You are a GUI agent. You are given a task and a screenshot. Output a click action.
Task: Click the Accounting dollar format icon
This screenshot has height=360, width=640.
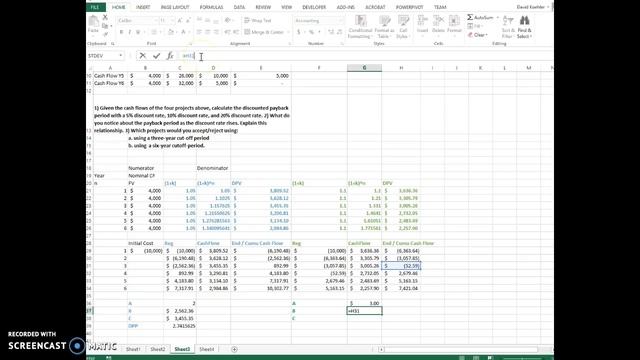click(x=298, y=32)
